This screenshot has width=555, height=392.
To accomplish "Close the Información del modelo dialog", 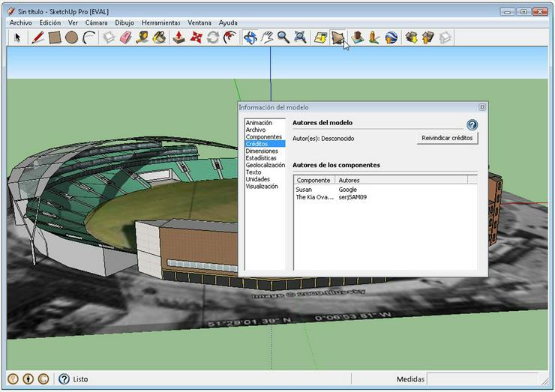I will pyautogui.click(x=482, y=107).
